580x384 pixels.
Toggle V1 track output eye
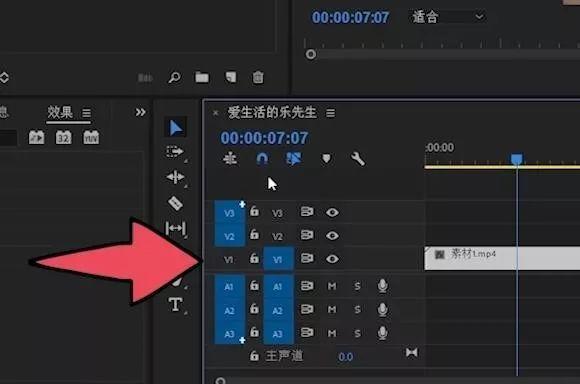pyautogui.click(x=332, y=259)
